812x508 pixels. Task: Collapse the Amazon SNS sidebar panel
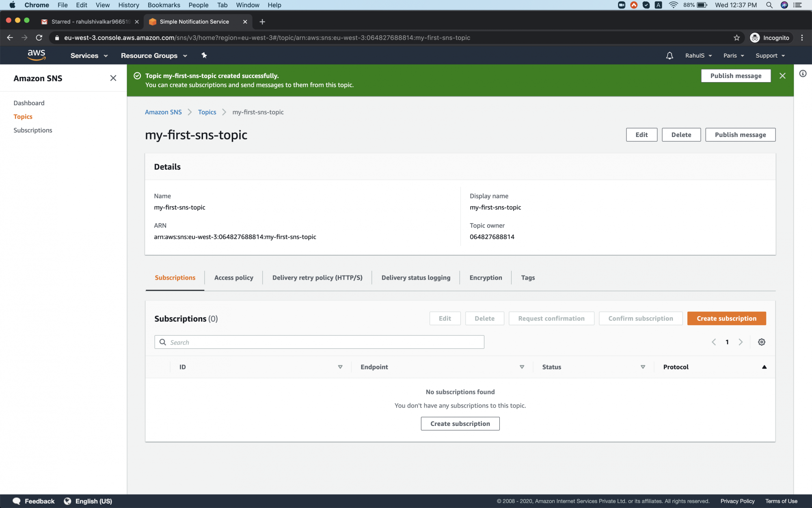coord(113,78)
